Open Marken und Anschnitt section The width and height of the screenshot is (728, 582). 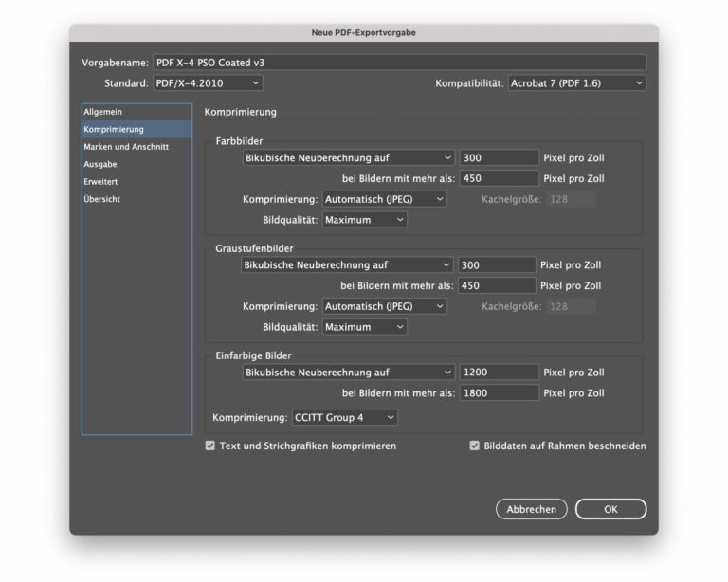(x=136, y=147)
